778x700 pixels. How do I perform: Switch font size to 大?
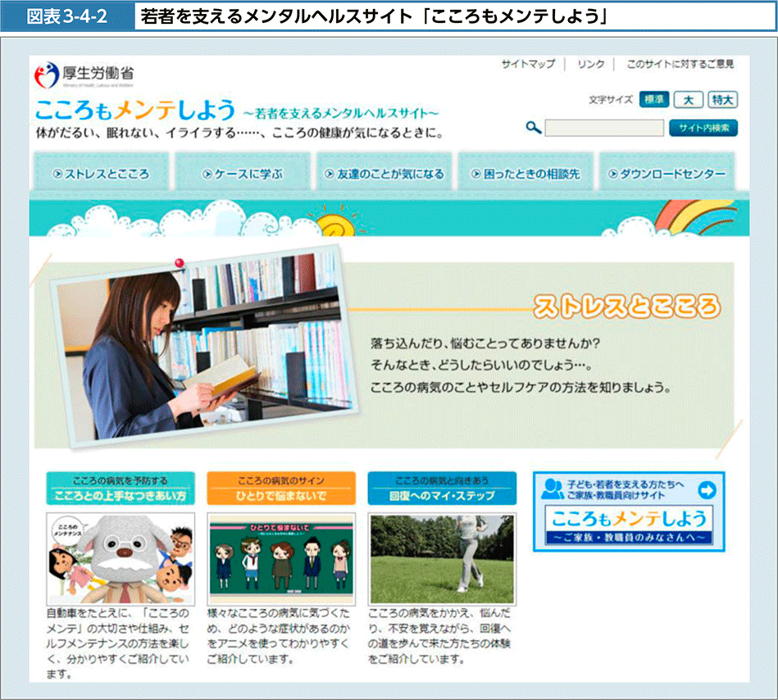688,99
